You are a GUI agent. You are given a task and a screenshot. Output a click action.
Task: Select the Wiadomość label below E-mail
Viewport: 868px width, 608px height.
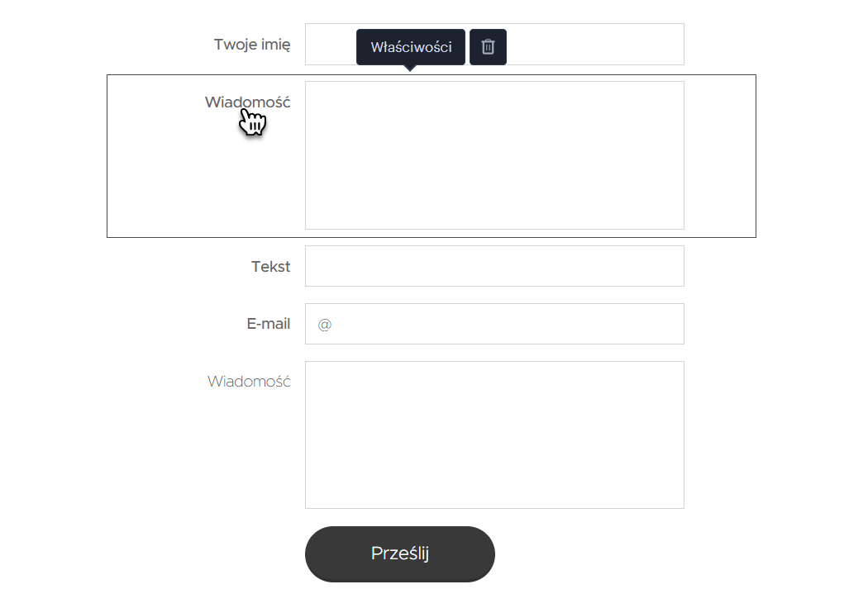click(x=249, y=382)
